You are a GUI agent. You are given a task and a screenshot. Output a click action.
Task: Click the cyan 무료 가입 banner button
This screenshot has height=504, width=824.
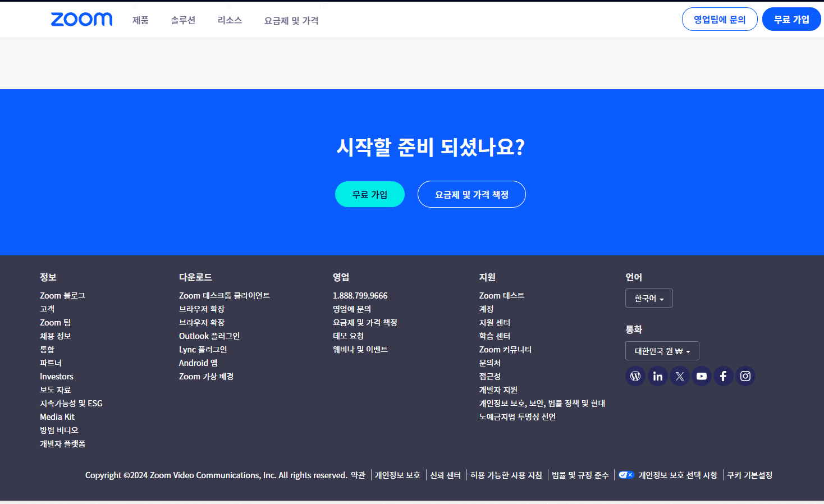[370, 194]
